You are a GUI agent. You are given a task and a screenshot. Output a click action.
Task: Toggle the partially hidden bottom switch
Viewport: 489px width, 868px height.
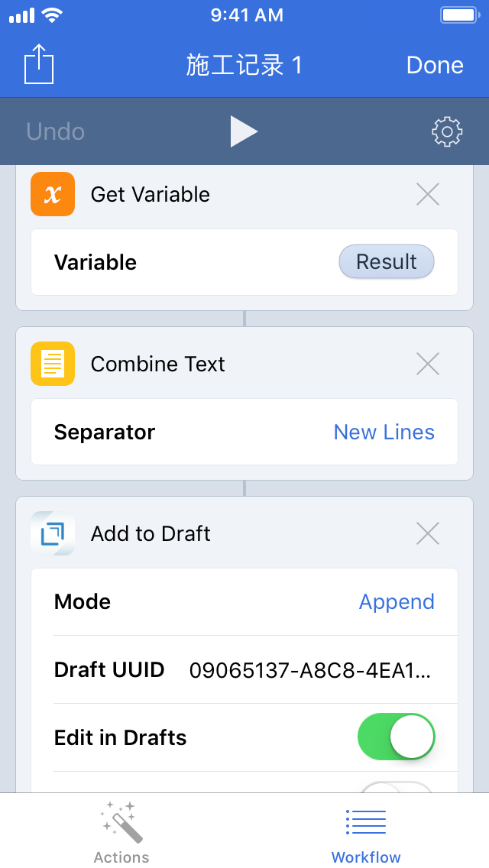pos(396,787)
